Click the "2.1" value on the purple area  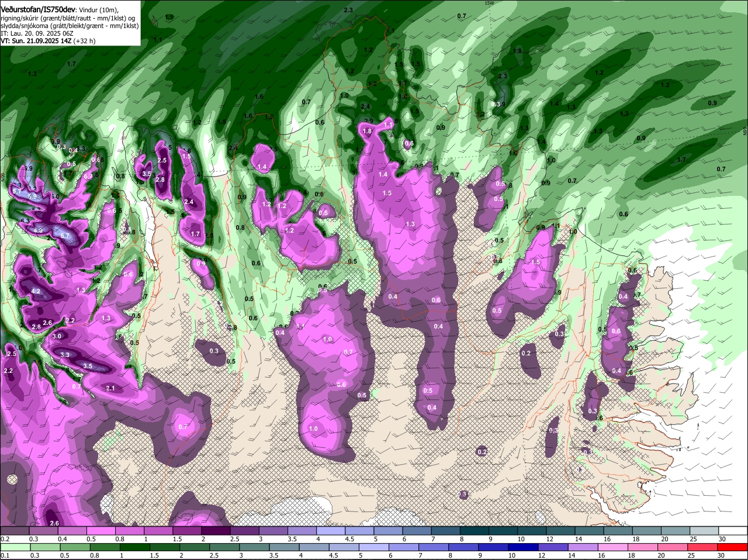(x=110, y=388)
